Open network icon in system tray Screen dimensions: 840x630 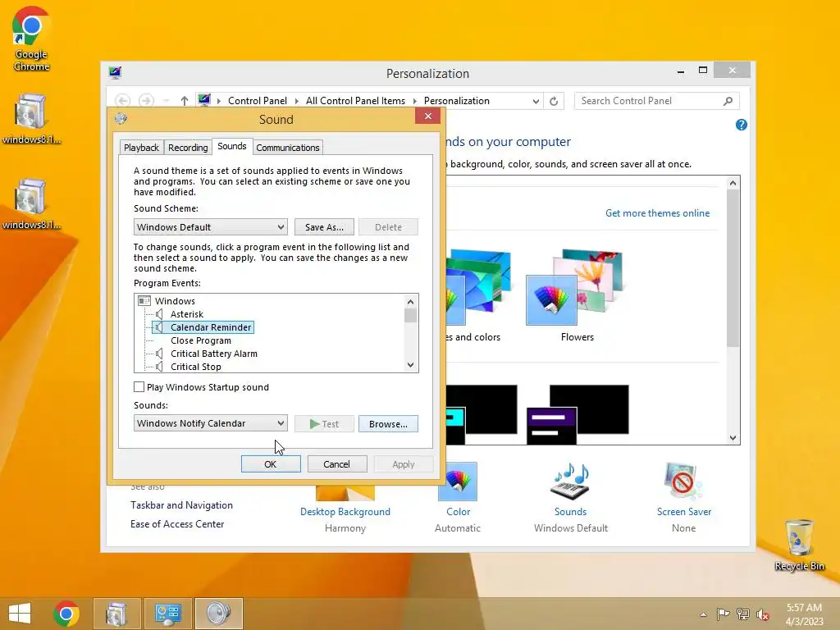point(742,614)
